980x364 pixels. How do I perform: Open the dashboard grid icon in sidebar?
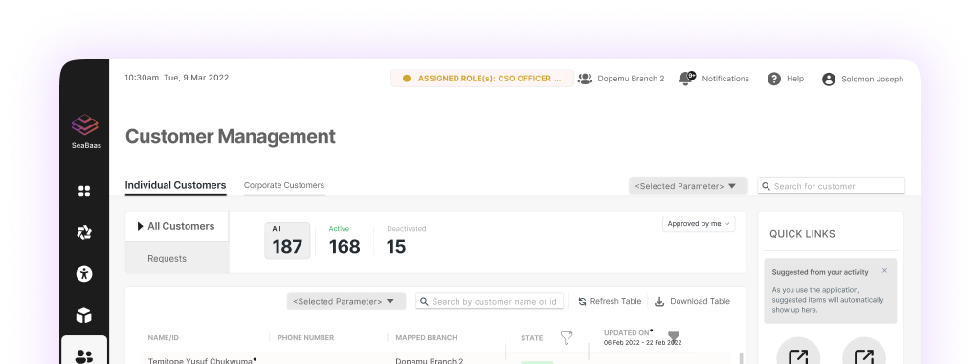click(84, 191)
